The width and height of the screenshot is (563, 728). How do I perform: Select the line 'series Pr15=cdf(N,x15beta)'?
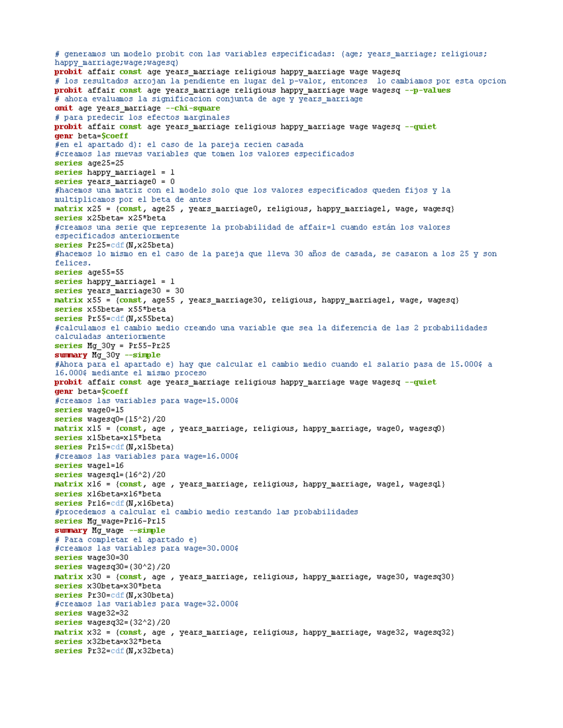(x=114, y=447)
